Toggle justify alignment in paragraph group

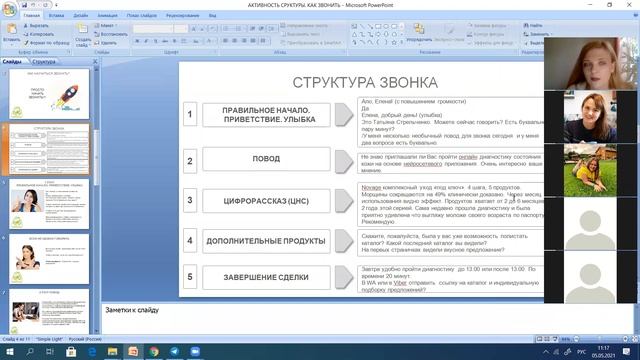tap(253, 41)
